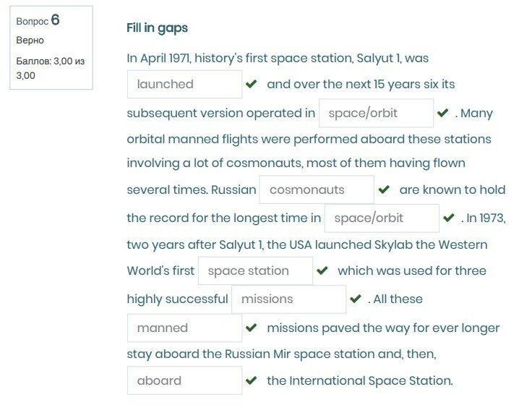Focus the input field containing 'launched'
This screenshot has width=532, height=413.
(x=184, y=84)
